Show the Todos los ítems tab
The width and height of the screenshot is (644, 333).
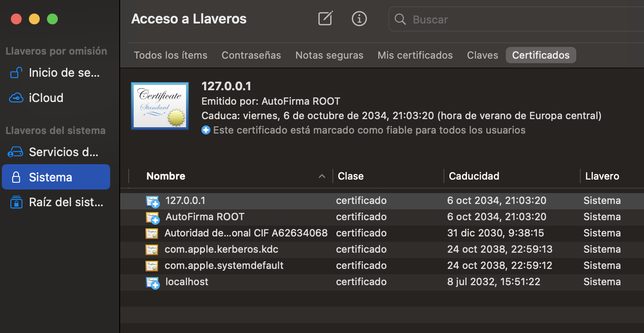coord(170,55)
